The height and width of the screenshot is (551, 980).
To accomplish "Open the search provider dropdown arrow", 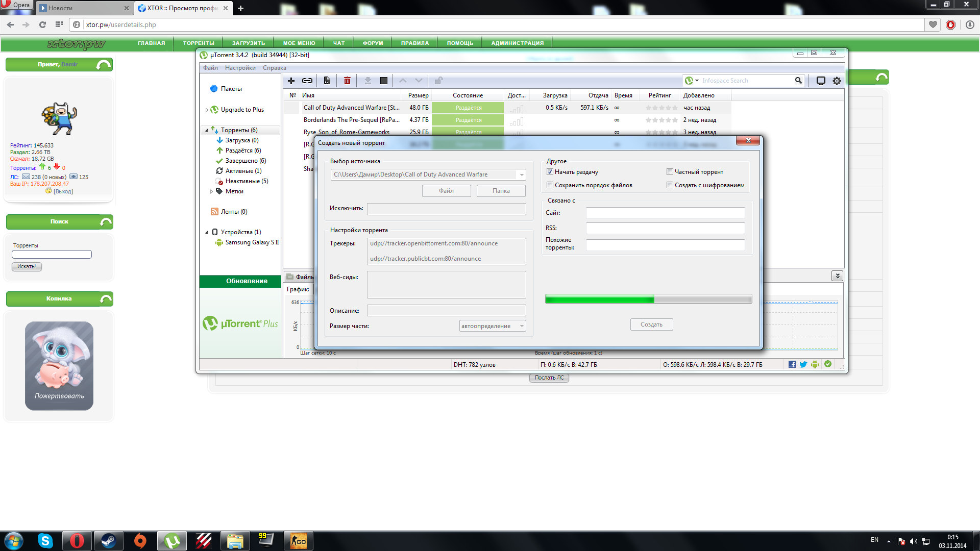I will coord(697,81).
